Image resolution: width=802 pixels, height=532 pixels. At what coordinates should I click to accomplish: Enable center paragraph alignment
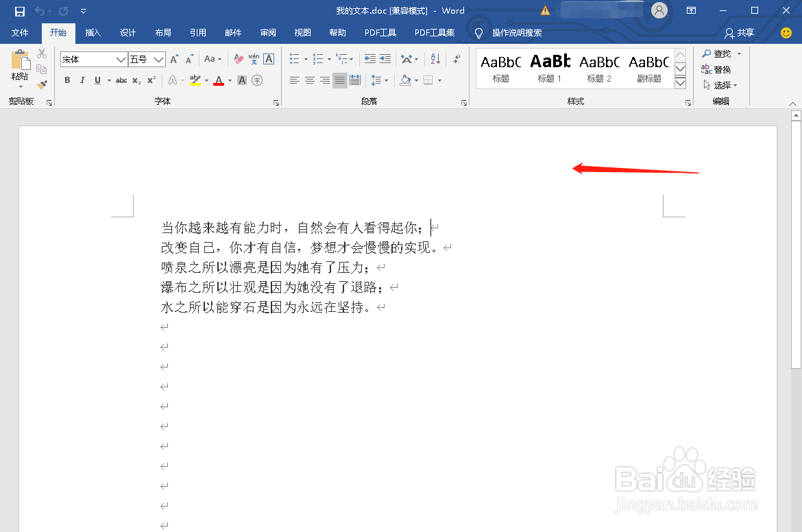click(310, 81)
